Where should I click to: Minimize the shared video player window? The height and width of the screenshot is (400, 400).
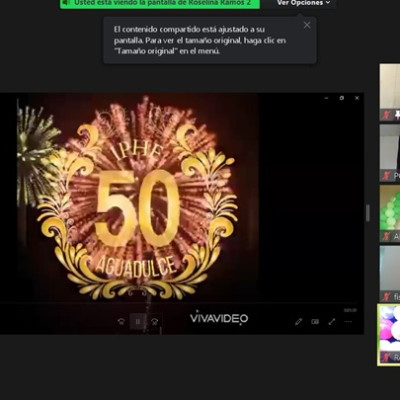point(326,98)
